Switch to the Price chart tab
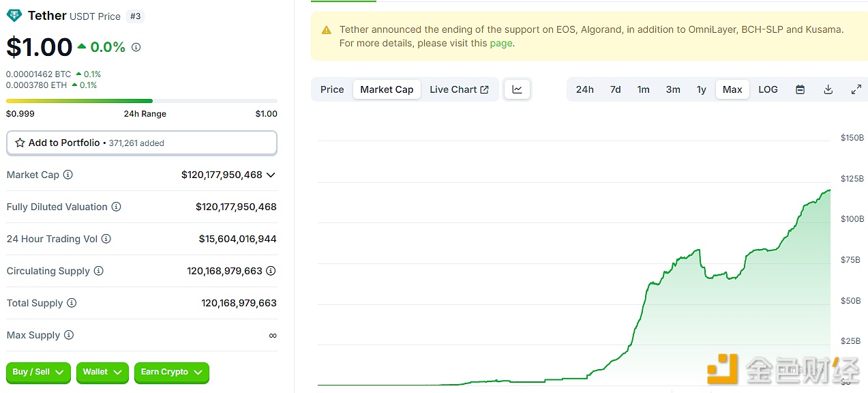This screenshot has width=868, height=393. (x=332, y=89)
